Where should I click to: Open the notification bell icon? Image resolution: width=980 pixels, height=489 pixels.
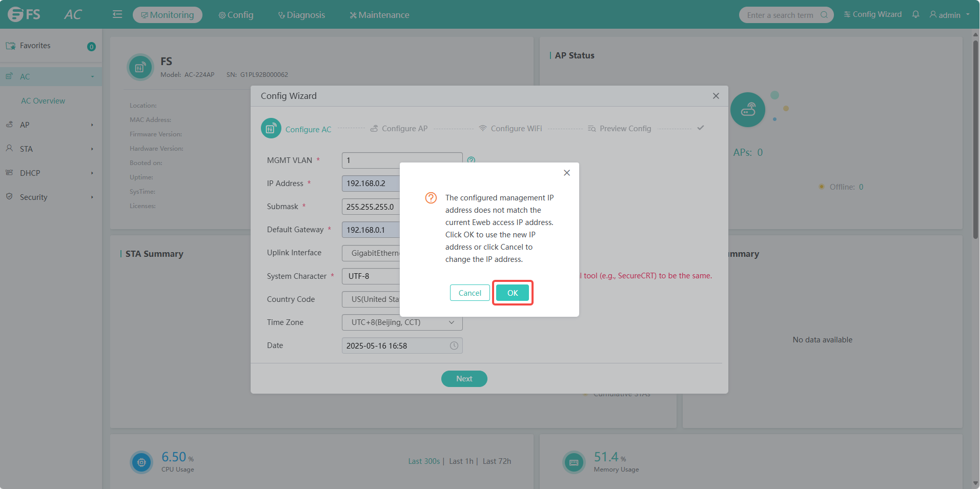click(x=915, y=14)
